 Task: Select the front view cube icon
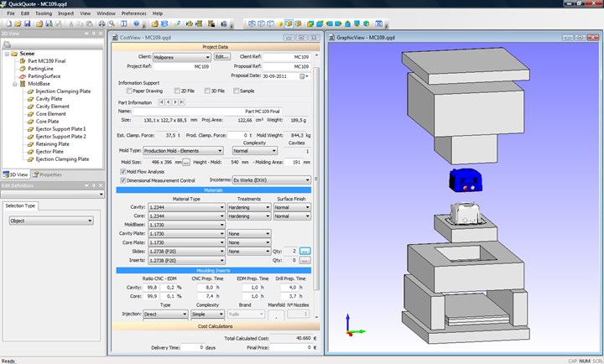point(310,23)
